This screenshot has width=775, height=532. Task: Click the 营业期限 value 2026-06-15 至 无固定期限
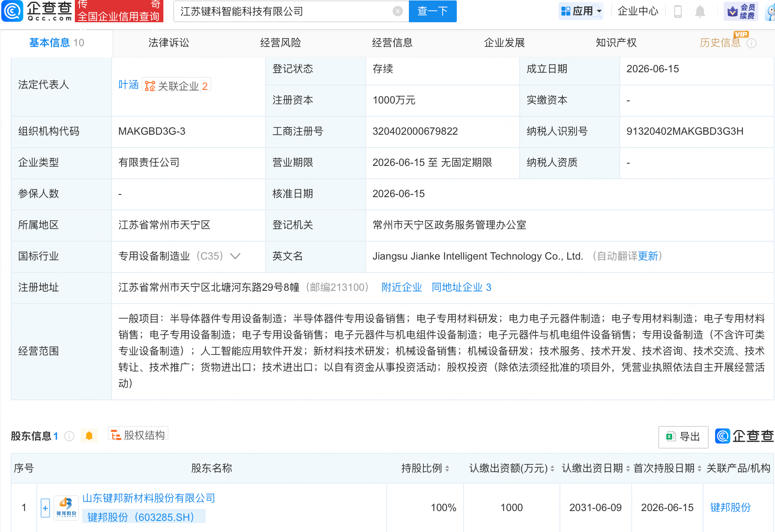tap(432, 163)
